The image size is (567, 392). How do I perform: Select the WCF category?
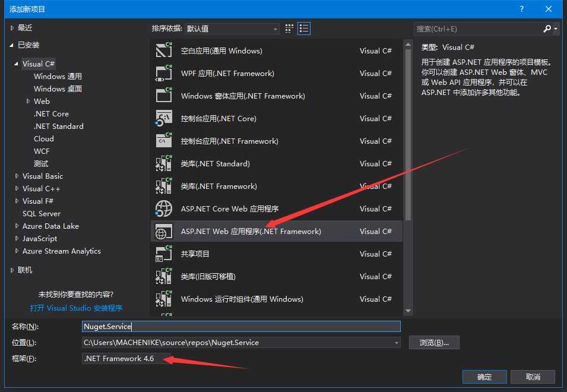click(42, 151)
